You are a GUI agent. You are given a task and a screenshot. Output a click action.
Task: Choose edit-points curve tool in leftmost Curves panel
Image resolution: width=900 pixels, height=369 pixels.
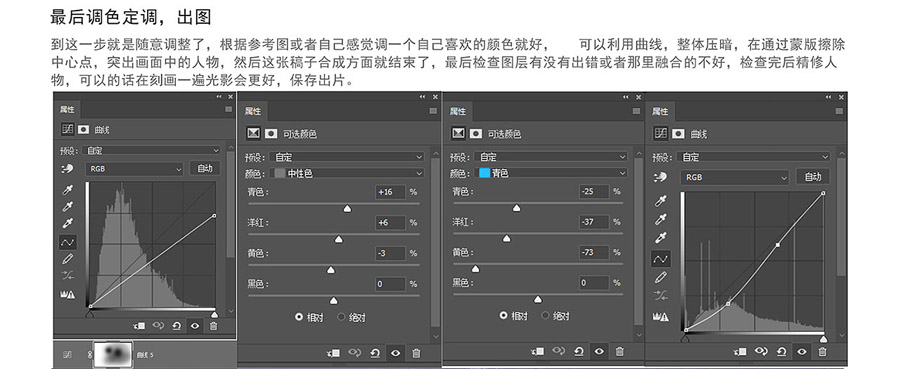point(68,242)
